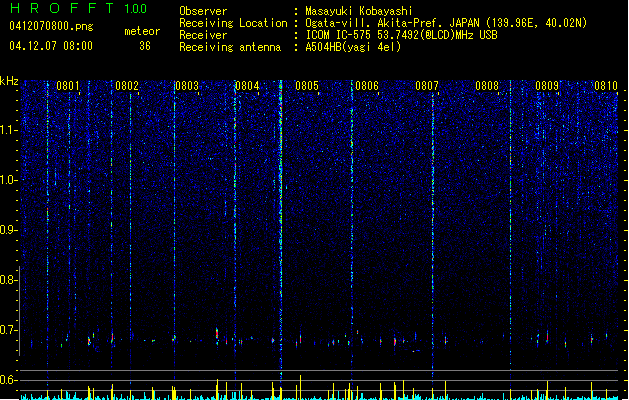The width and height of the screenshot is (629, 400).
Task: Select the A504HB(yagi 4el) antenna value
Action: click(353, 47)
